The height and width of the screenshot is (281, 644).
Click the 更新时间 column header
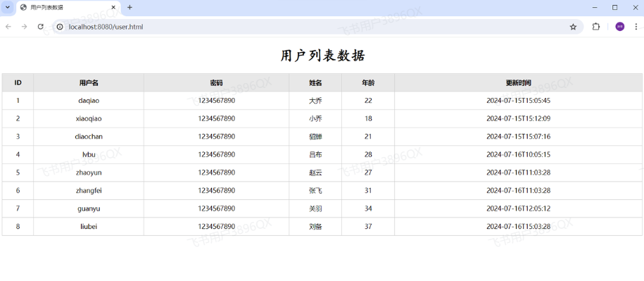[518, 82]
